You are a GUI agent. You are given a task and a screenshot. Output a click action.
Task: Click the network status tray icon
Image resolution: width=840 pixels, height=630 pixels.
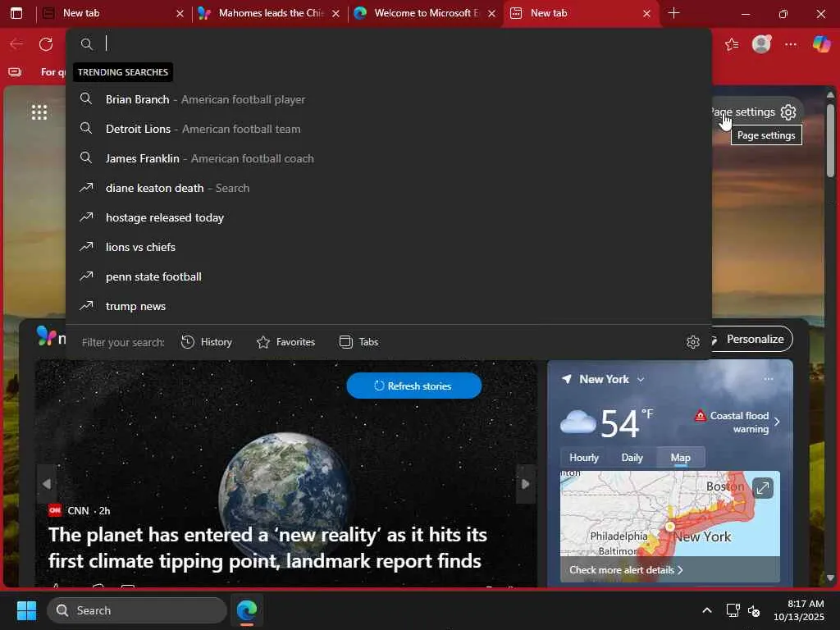pyautogui.click(x=733, y=610)
